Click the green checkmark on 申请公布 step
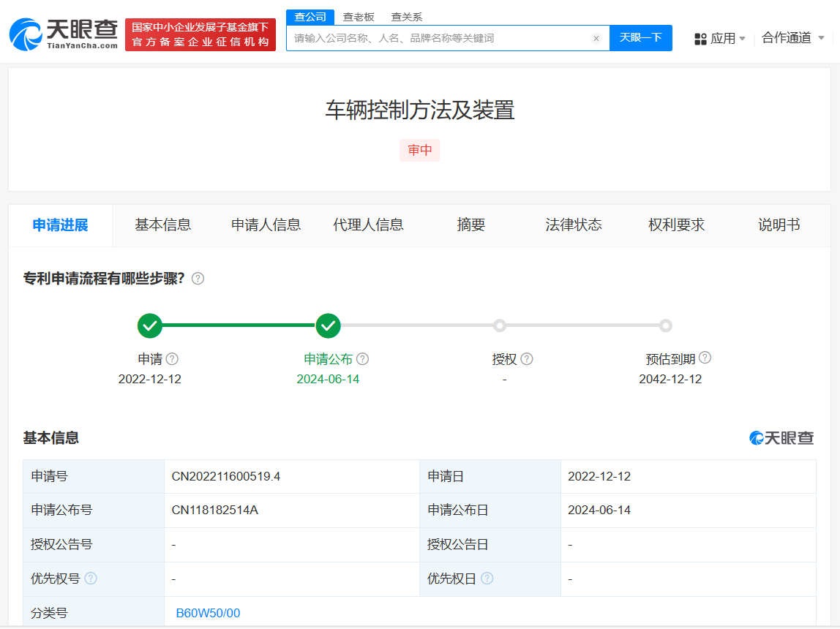 tap(329, 325)
